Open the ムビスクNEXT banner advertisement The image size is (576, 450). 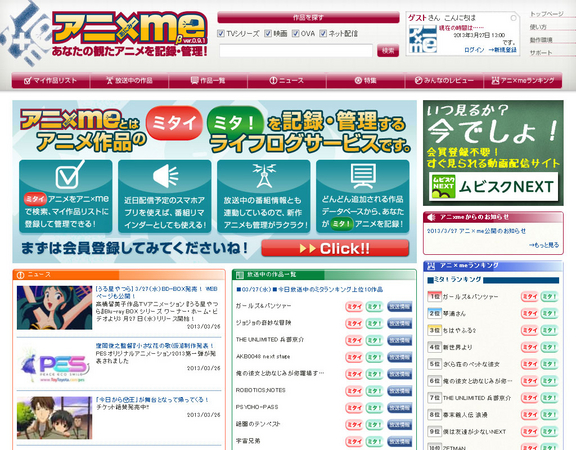pos(493,153)
